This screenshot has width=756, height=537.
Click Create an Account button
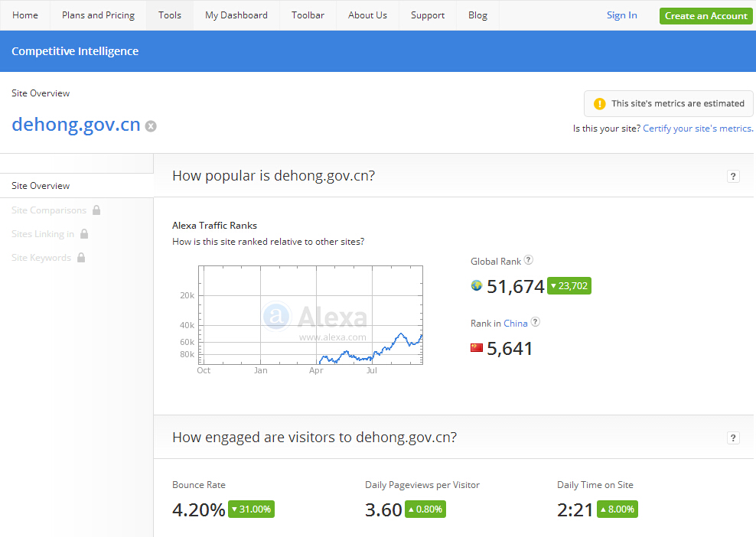[x=705, y=16]
